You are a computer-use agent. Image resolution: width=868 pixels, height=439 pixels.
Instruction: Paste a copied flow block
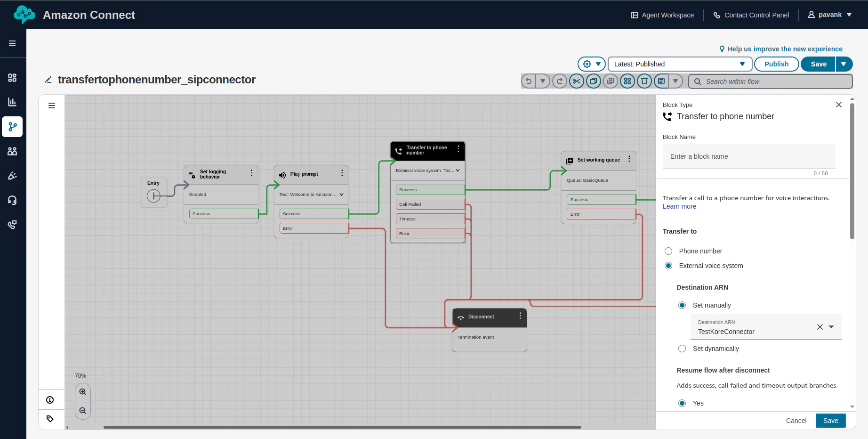[610, 81]
